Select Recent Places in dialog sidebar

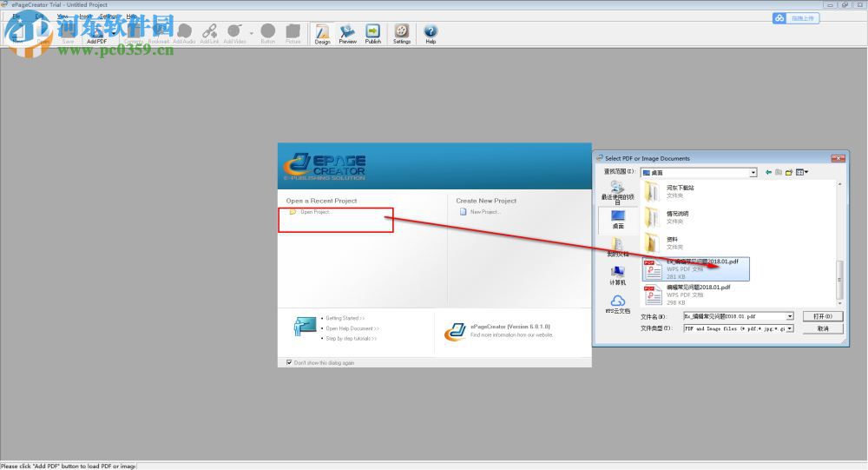617,192
